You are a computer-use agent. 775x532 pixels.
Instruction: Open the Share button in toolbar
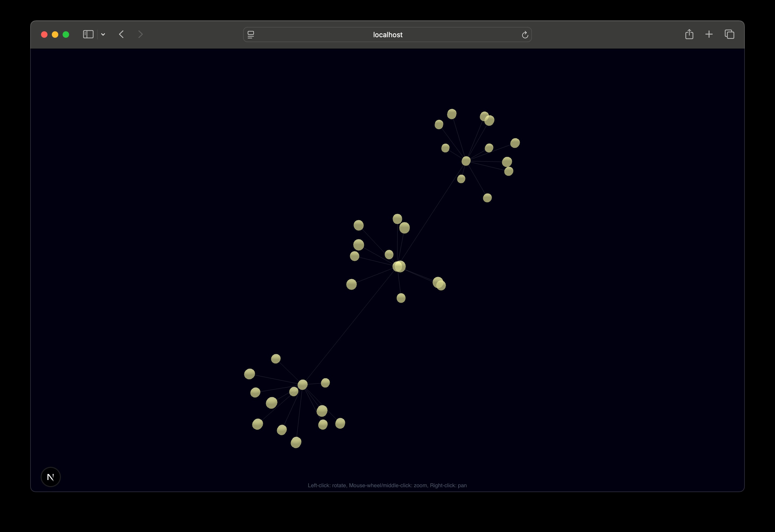[689, 34]
